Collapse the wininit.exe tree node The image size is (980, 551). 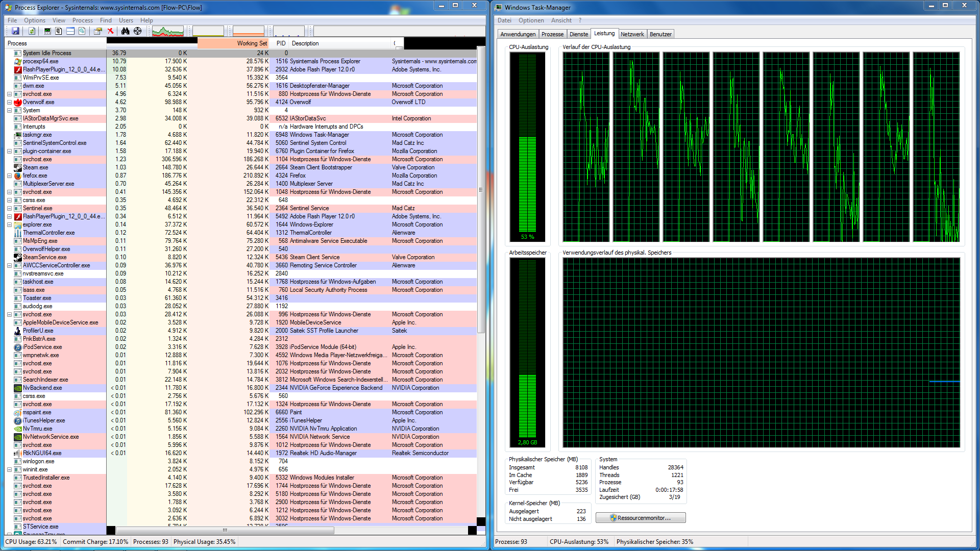coord(9,470)
